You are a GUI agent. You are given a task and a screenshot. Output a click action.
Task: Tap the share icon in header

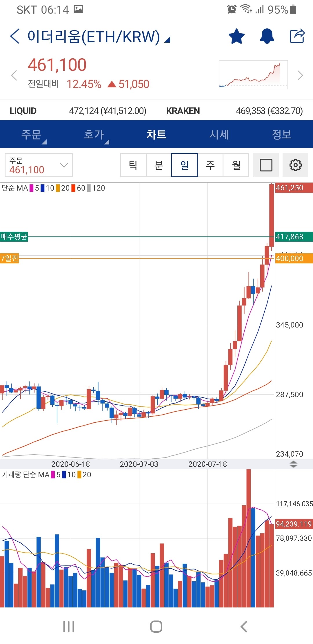pos(297,36)
